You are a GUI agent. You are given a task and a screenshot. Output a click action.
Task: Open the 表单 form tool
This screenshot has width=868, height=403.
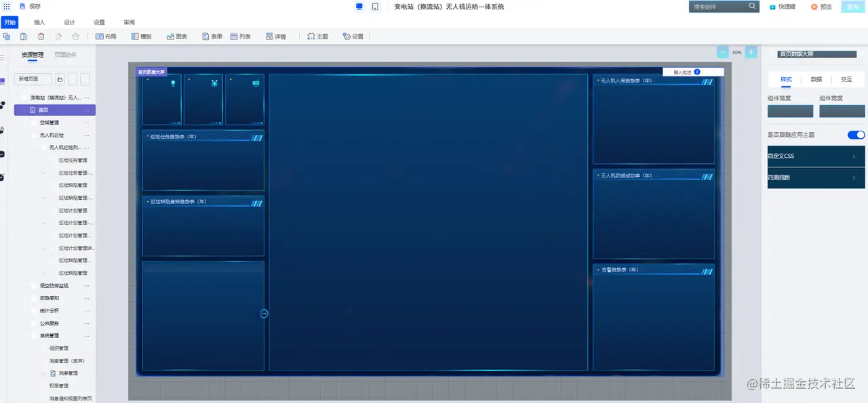tap(212, 36)
